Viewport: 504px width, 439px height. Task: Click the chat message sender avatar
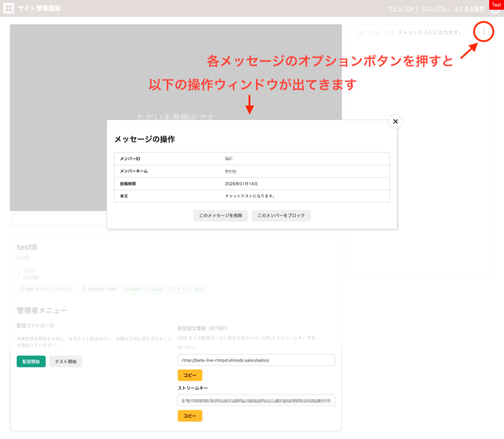[x=361, y=33]
